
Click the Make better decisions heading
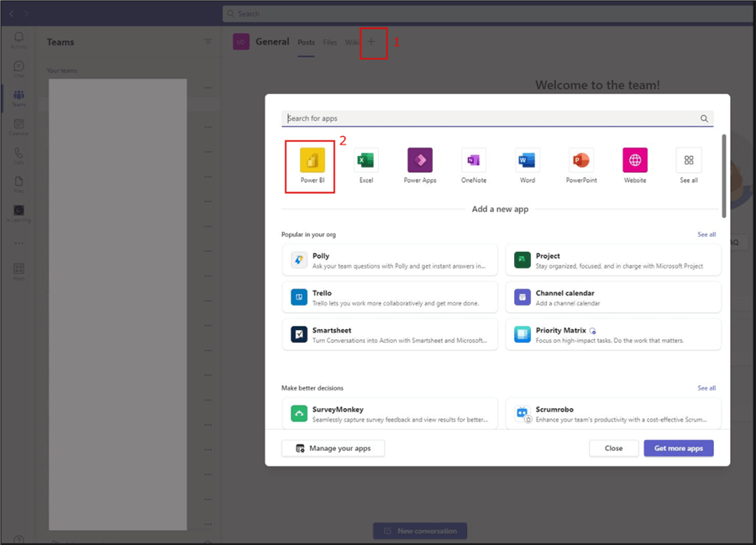[312, 388]
